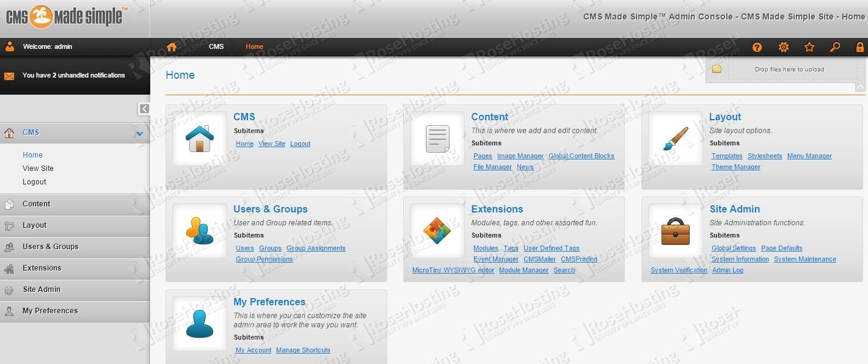
Task: Open the Event Manager link
Action: point(496,260)
